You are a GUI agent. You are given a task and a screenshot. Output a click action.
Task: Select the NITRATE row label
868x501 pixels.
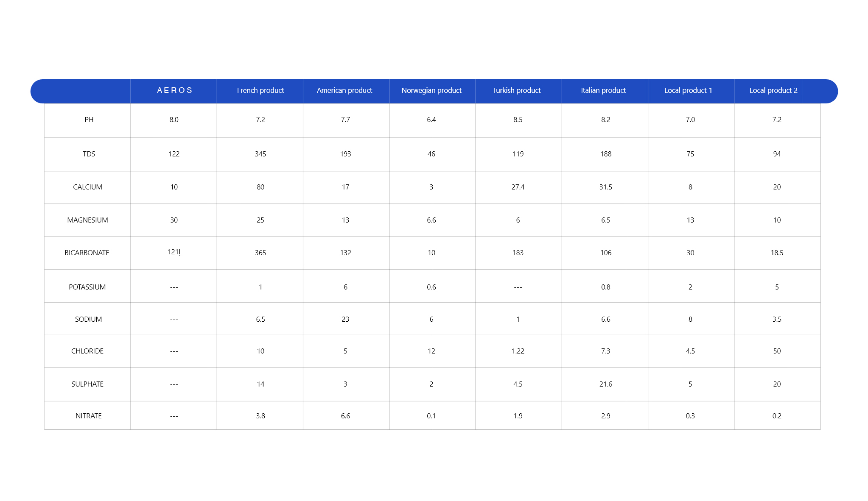coord(89,416)
